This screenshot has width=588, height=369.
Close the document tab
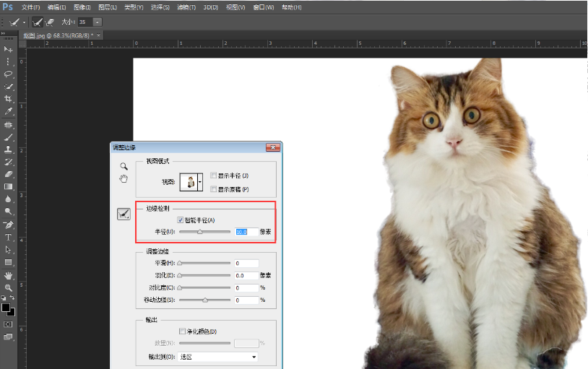[x=98, y=35]
